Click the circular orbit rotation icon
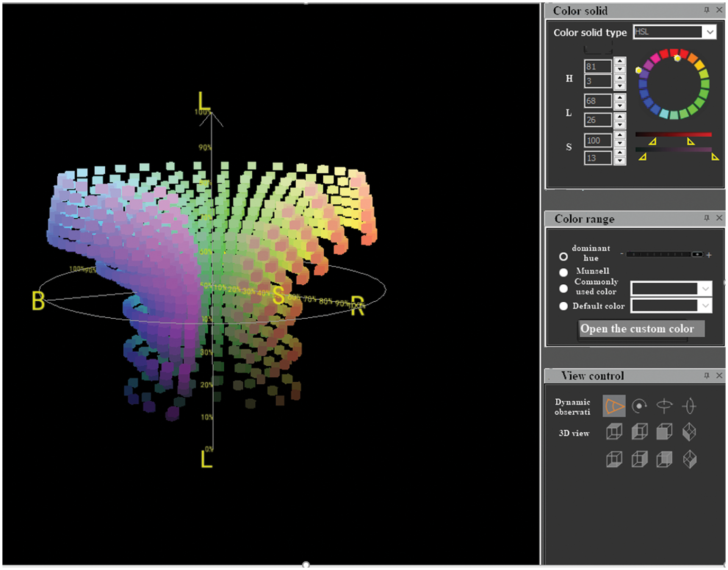The width and height of the screenshot is (728, 570). [639, 406]
